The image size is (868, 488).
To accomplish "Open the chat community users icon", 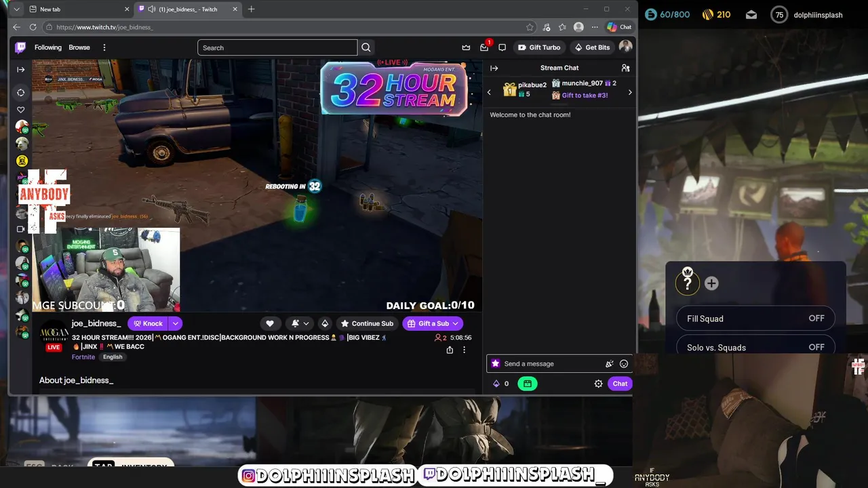I will pyautogui.click(x=625, y=68).
